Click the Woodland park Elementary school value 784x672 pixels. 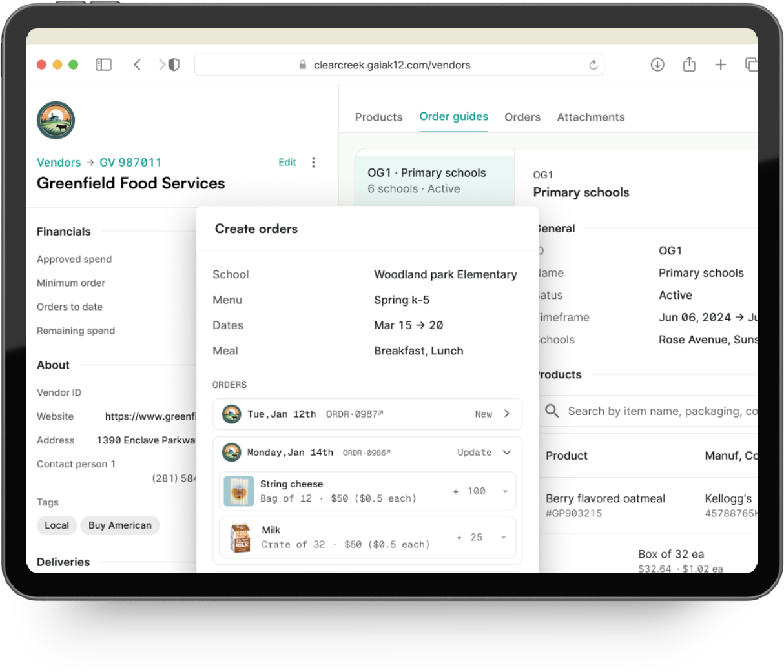pos(446,274)
